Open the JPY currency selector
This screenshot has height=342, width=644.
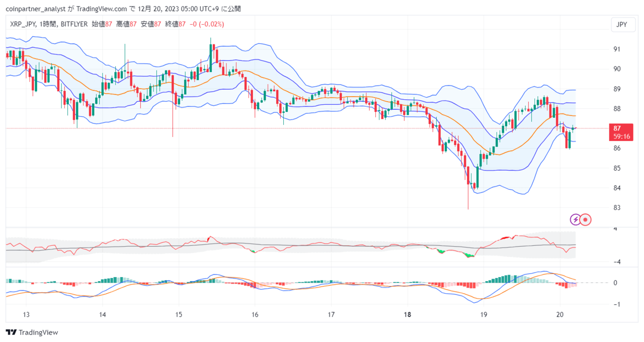622,24
